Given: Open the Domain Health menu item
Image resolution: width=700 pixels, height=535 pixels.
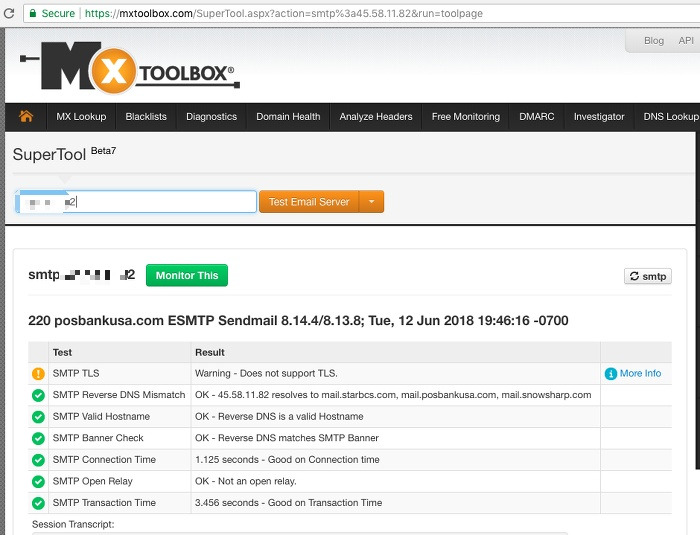Looking at the screenshot, I should pos(288,117).
